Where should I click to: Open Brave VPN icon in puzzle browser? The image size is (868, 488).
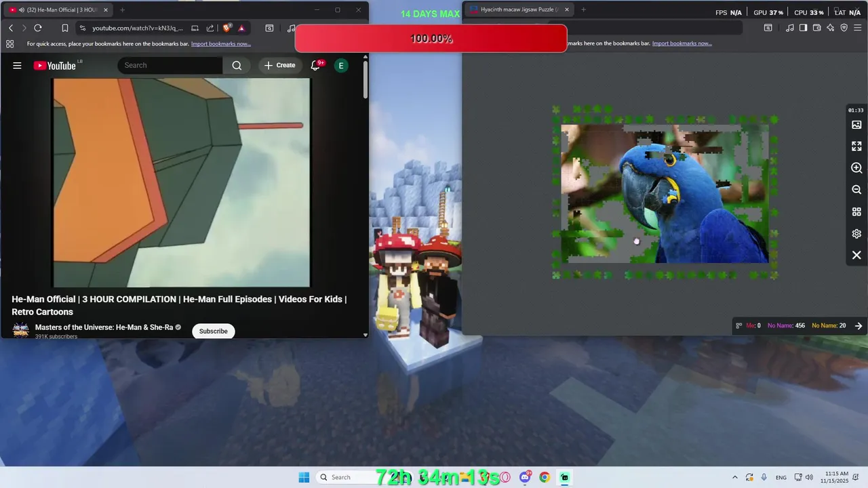(844, 28)
